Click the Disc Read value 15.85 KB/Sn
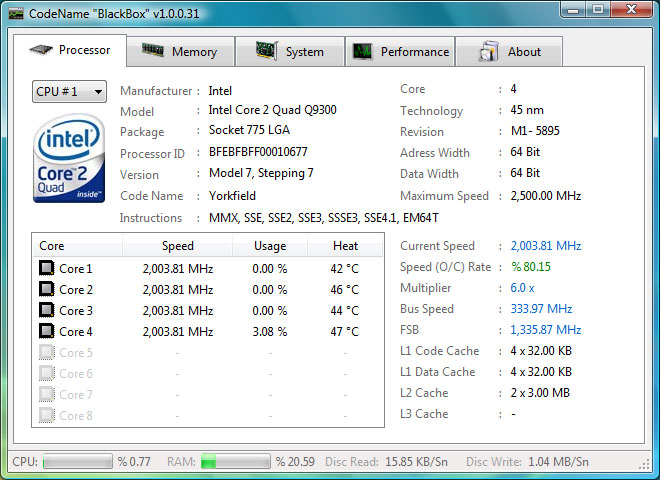This screenshot has height=480, width=660. point(416,462)
